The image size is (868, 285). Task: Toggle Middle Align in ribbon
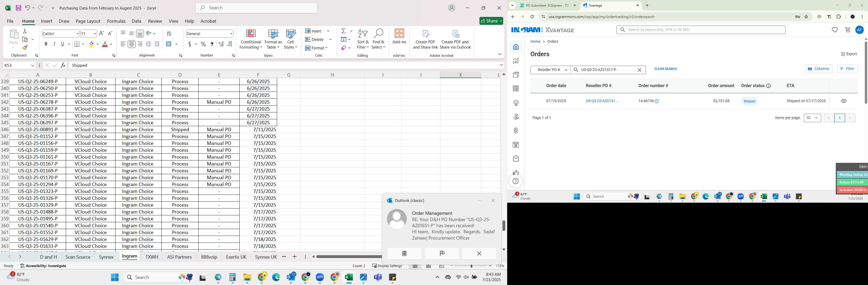click(131, 33)
